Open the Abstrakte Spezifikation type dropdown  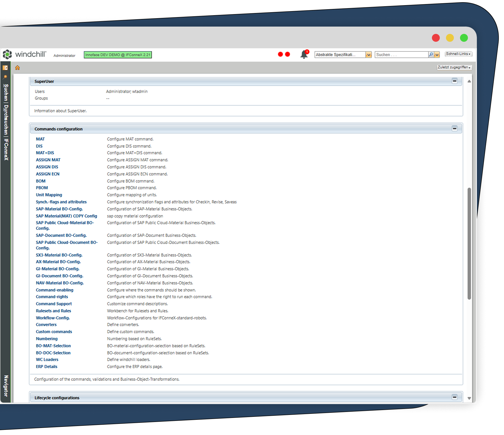[368, 55]
